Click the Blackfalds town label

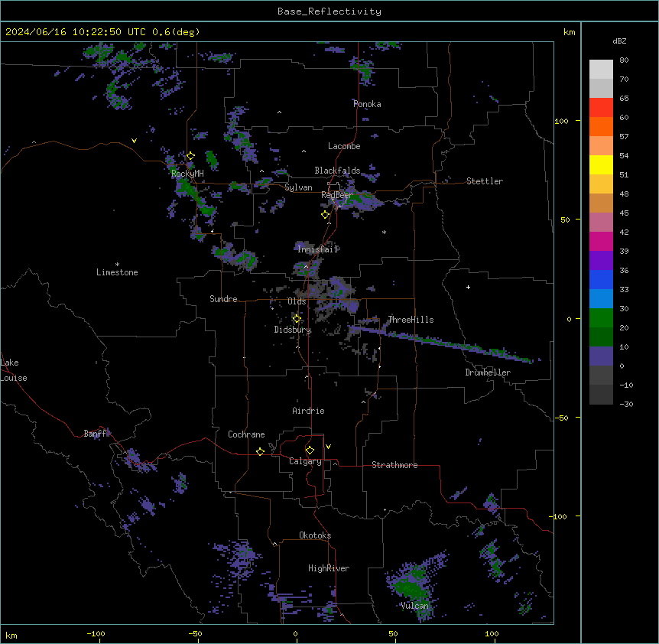click(x=337, y=171)
